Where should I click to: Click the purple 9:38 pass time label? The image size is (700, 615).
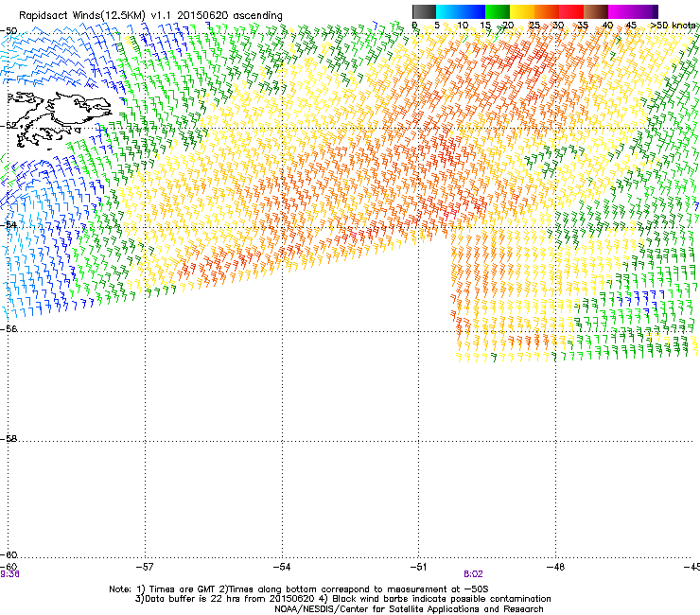[9, 574]
